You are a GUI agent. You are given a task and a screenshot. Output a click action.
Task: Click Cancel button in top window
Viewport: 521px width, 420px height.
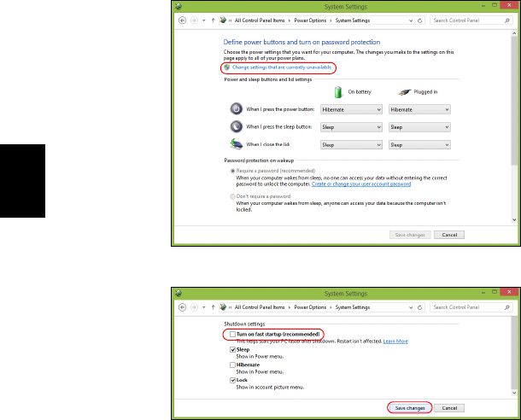(x=449, y=235)
